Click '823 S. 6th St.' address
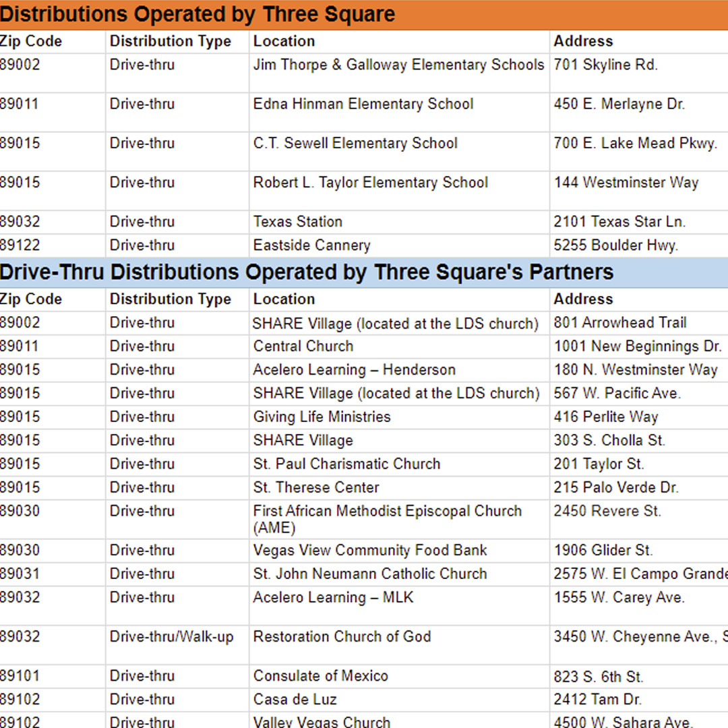This screenshot has width=728, height=728. tap(598, 677)
